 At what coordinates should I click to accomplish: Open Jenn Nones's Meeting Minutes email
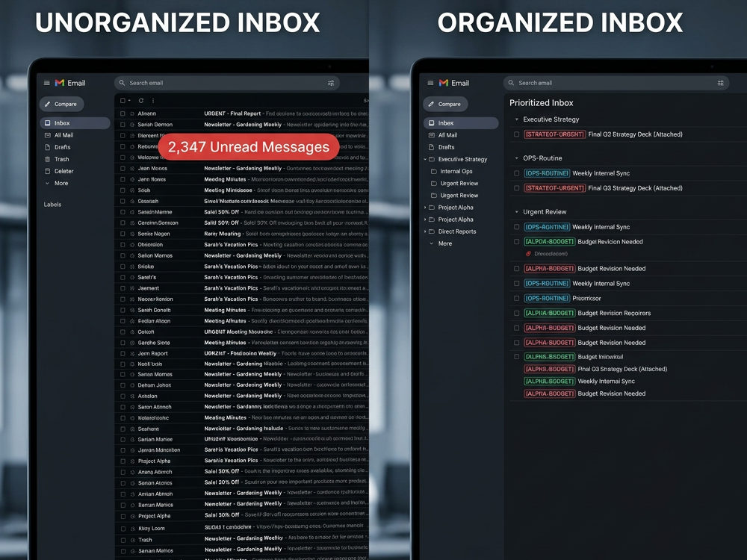[225, 179]
